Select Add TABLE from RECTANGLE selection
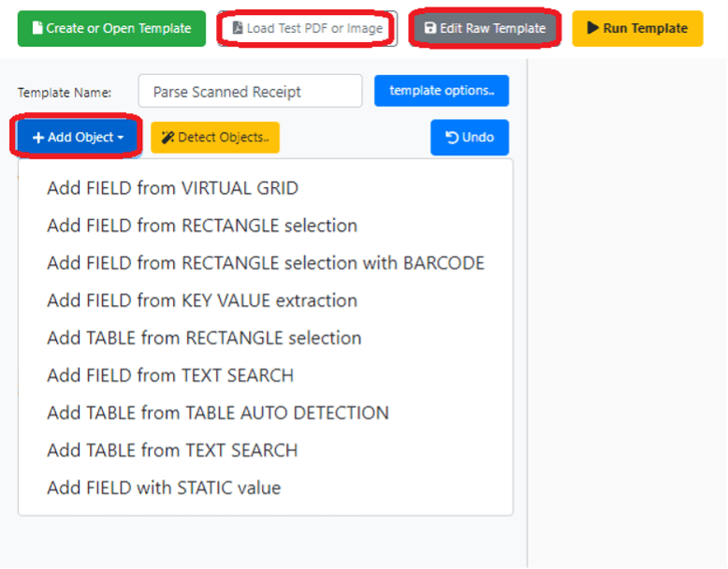This screenshot has height=569, width=728. (x=204, y=338)
